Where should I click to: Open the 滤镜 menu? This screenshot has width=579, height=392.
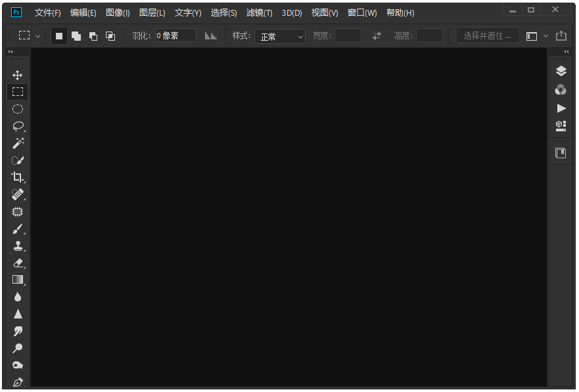pos(260,12)
